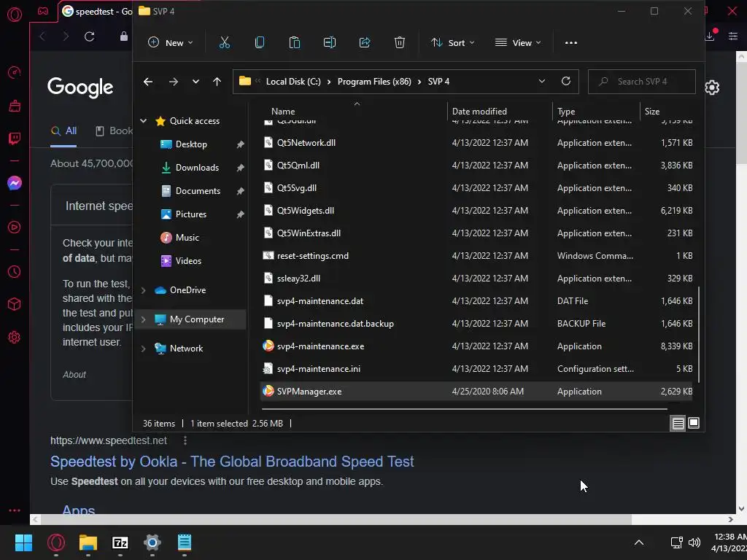Open Google settings gear on search page
The height and width of the screenshot is (560, 747).
(x=712, y=87)
